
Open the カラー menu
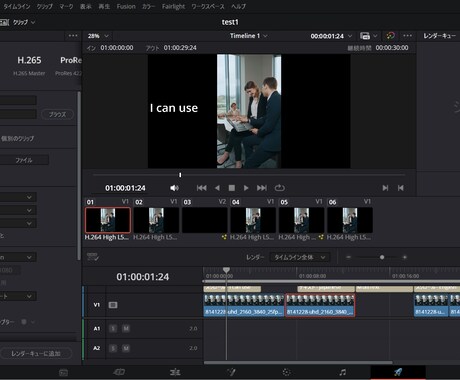tap(148, 6)
